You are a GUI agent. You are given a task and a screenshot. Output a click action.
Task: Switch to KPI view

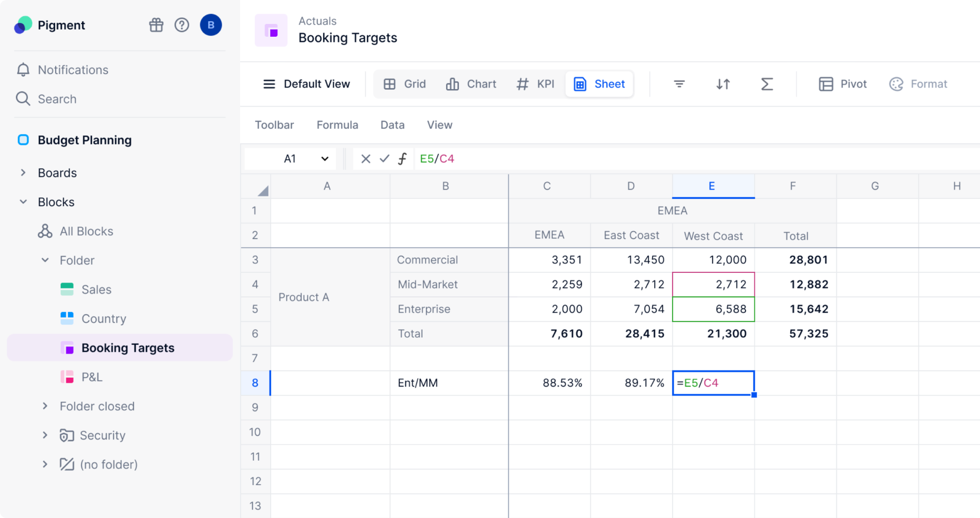535,84
